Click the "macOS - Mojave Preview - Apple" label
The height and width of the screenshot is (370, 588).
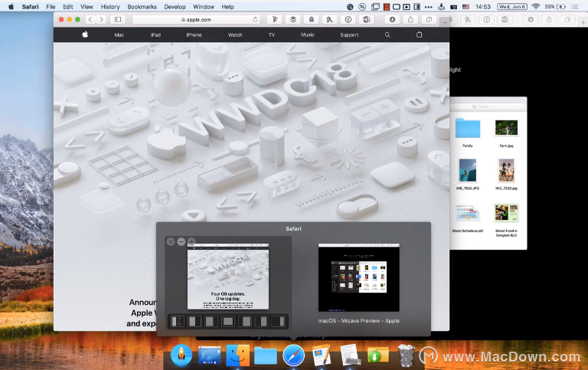[359, 321]
